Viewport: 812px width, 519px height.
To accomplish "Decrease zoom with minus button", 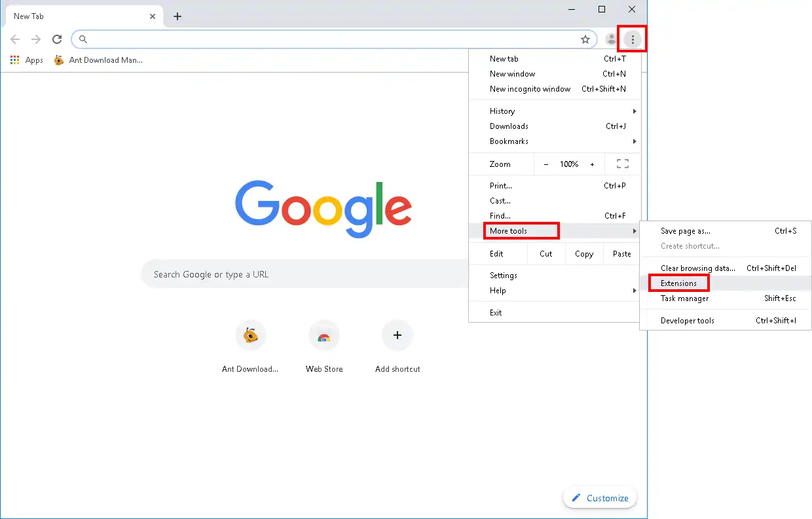I will (546, 164).
